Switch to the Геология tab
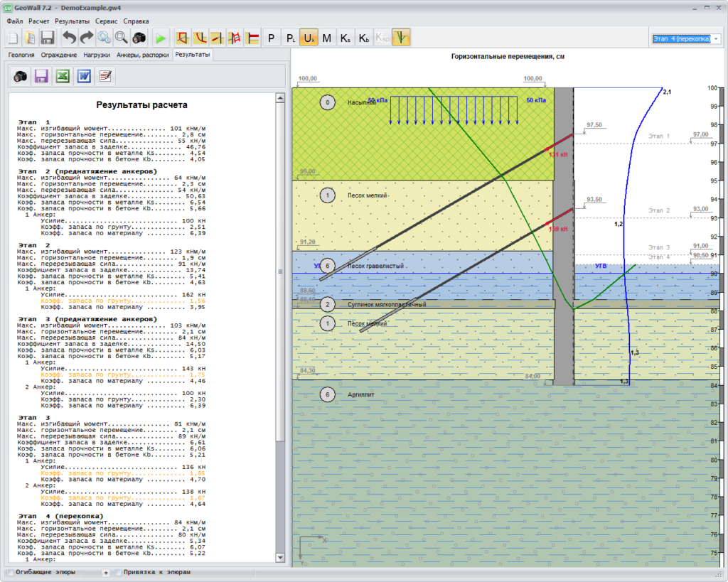Screen dimensions: 728x582 (x=21, y=55)
